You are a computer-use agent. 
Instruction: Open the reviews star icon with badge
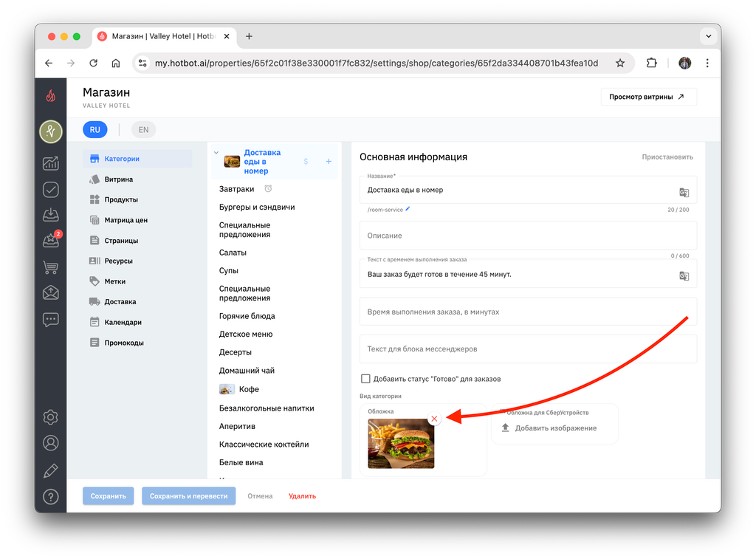[51, 240]
